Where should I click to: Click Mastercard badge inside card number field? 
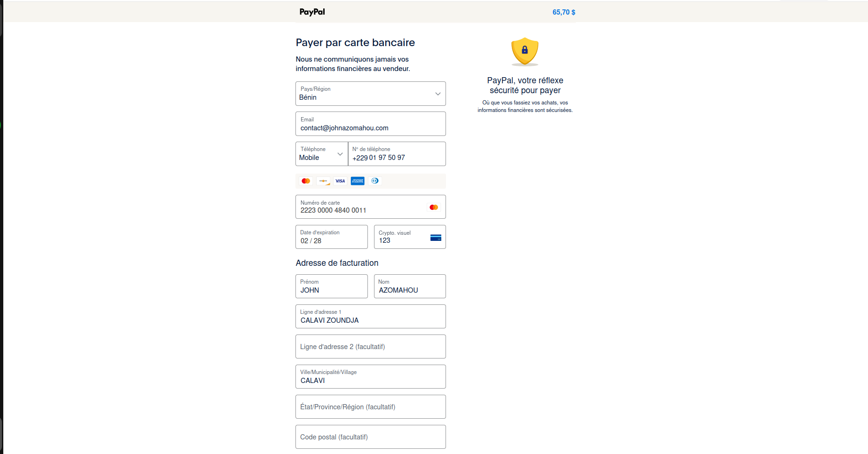click(x=434, y=207)
